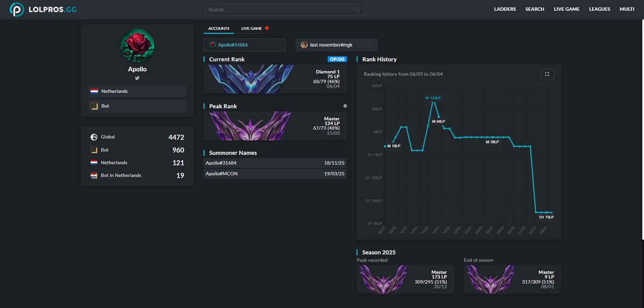Click the M 19LP chart start point
The height and width of the screenshot is (308, 644).
coord(385,146)
